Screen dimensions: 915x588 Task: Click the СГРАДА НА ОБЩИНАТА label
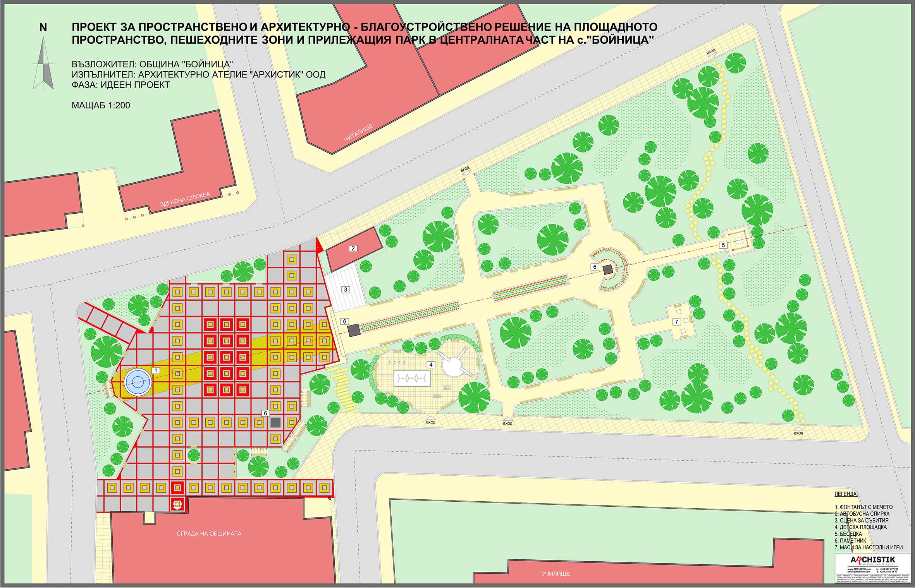point(209,533)
